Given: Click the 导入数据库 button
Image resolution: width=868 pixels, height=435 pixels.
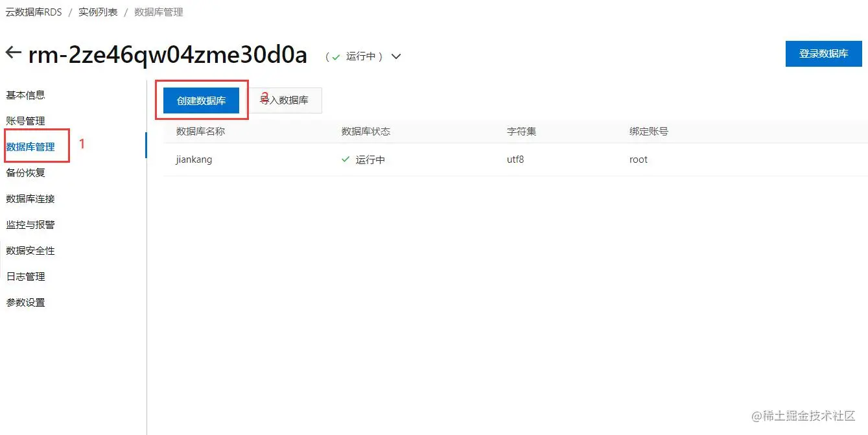Looking at the screenshot, I should pyautogui.click(x=285, y=100).
